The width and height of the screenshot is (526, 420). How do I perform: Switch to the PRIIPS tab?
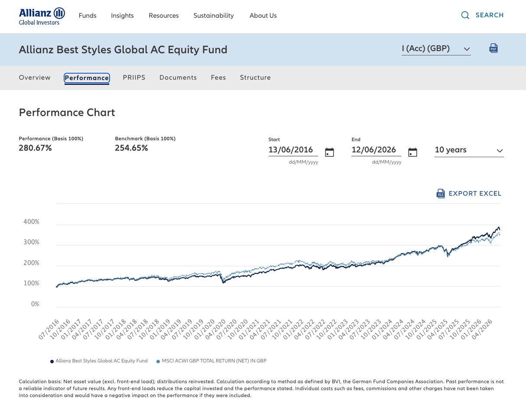[134, 78]
